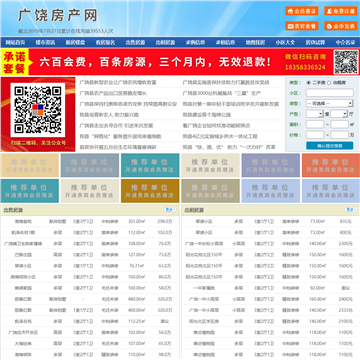This screenshot has width=360, height=360.
Task: Focus the 小区 search input field
Action: point(330,93)
